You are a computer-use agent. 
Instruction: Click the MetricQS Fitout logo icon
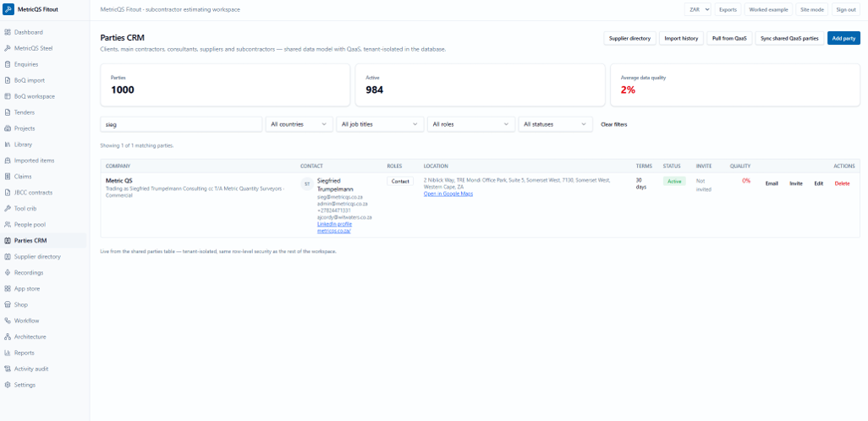point(8,9)
